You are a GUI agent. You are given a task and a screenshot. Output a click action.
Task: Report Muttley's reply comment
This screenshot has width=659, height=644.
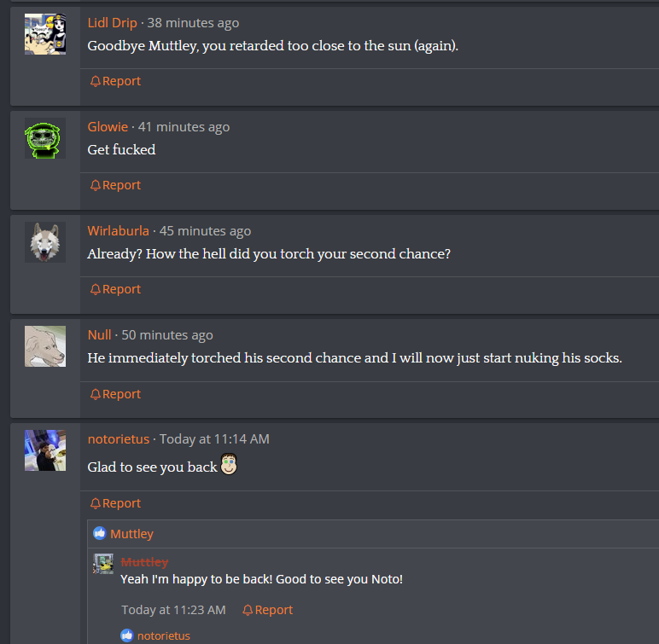[268, 610]
